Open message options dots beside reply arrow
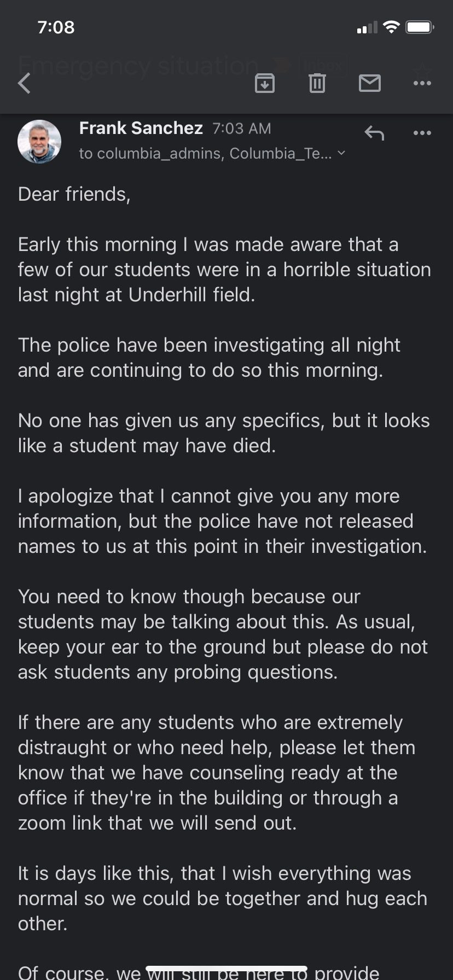Viewport: 453px width, 980px height. 422,133
